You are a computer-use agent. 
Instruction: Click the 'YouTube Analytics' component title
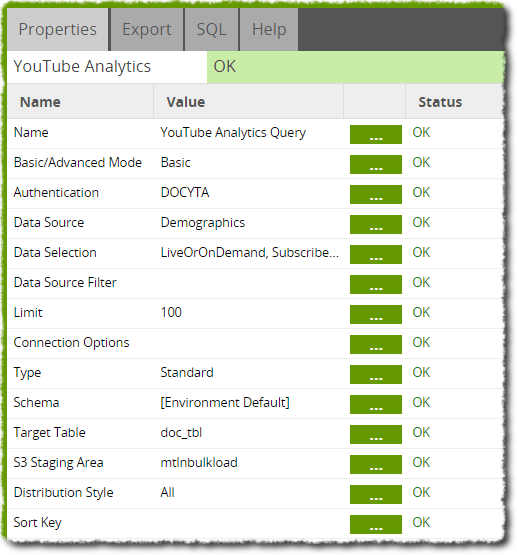[x=82, y=67]
